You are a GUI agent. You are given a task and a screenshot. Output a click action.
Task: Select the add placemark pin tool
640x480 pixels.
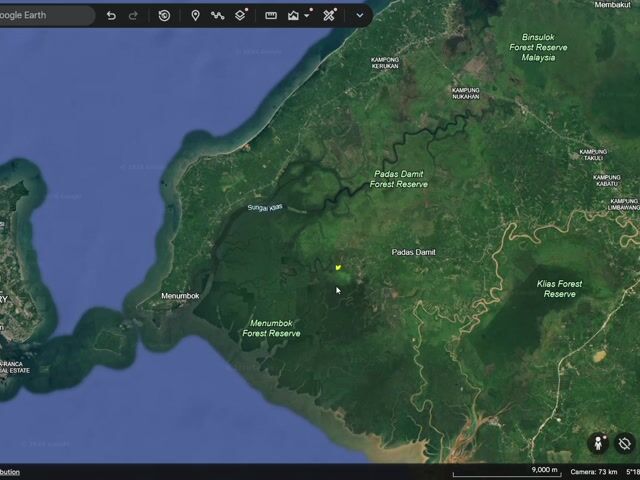(x=196, y=16)
